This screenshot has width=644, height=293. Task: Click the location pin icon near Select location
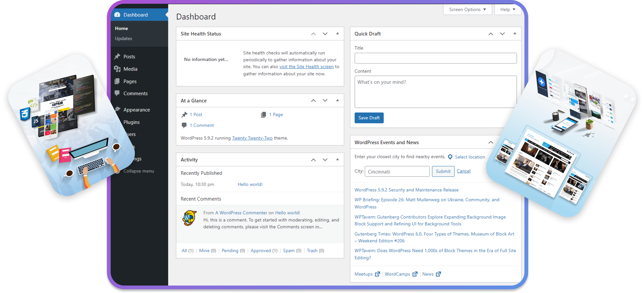tap(450, 157)
